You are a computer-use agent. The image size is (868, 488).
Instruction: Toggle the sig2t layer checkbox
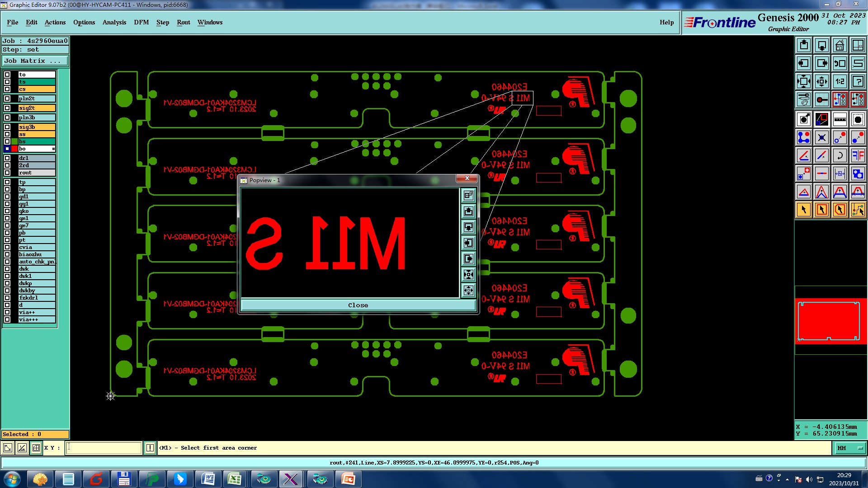coord(7,108)
